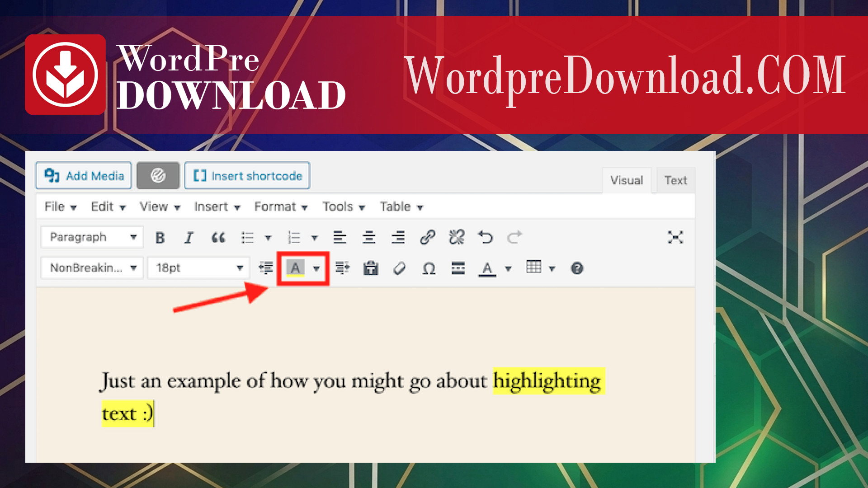Open bullet list style dropdown arrow
Screen dimensions: 868x488
[268, 238]
